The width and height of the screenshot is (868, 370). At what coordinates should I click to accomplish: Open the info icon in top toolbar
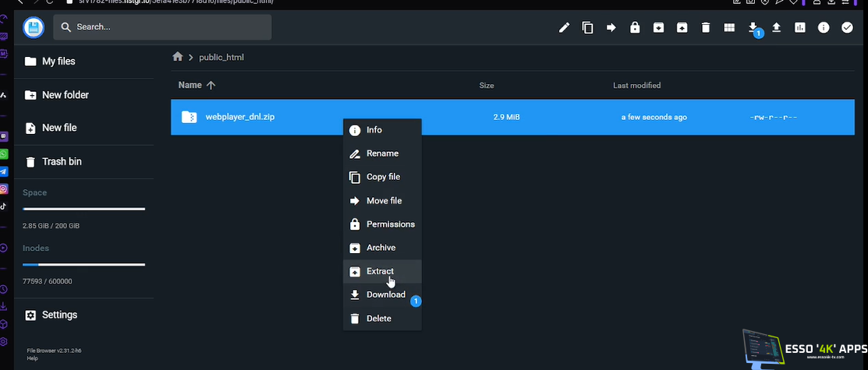[x=824, y=28]
